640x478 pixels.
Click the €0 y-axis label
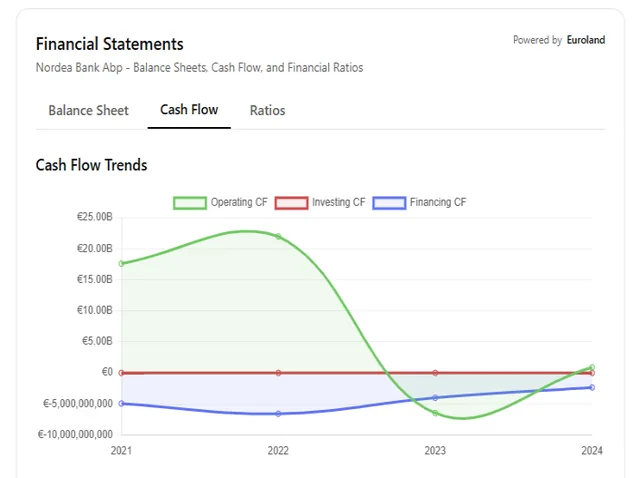[107, 372]
